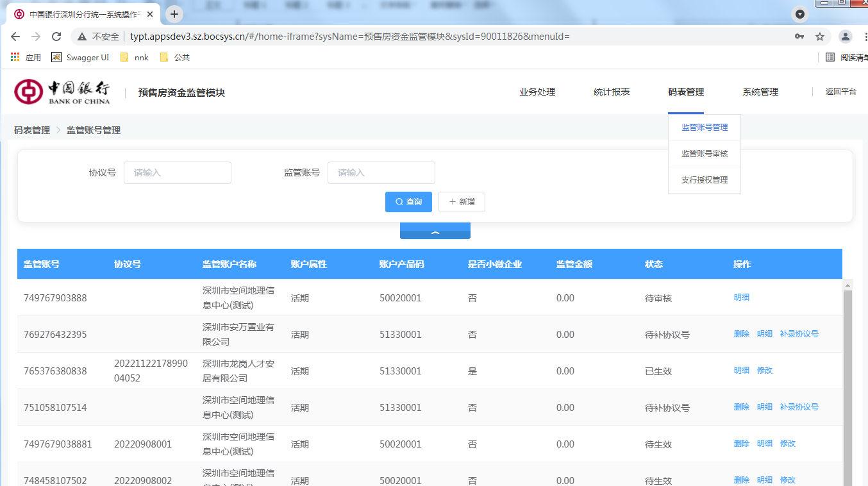Focus the 协议号 input field
Screen dimensions: 868x486
tap(178, 173)
